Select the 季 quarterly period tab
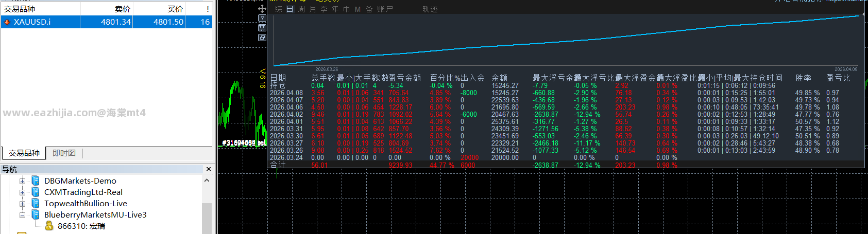 (x=324, y=9)
